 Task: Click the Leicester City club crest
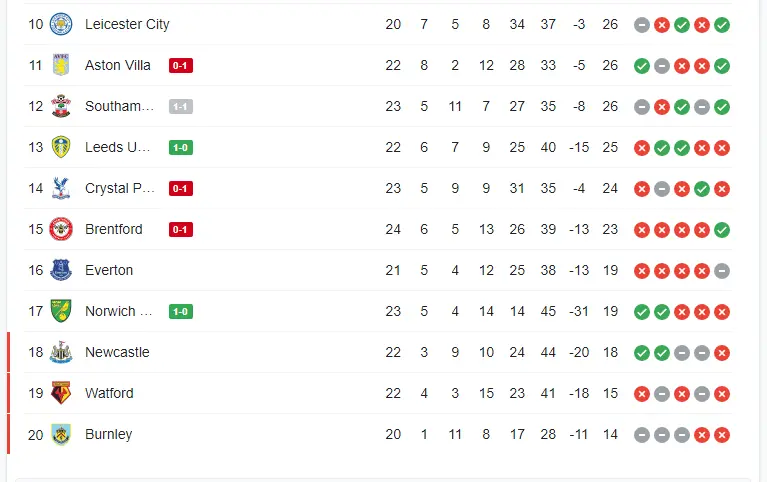61,24
